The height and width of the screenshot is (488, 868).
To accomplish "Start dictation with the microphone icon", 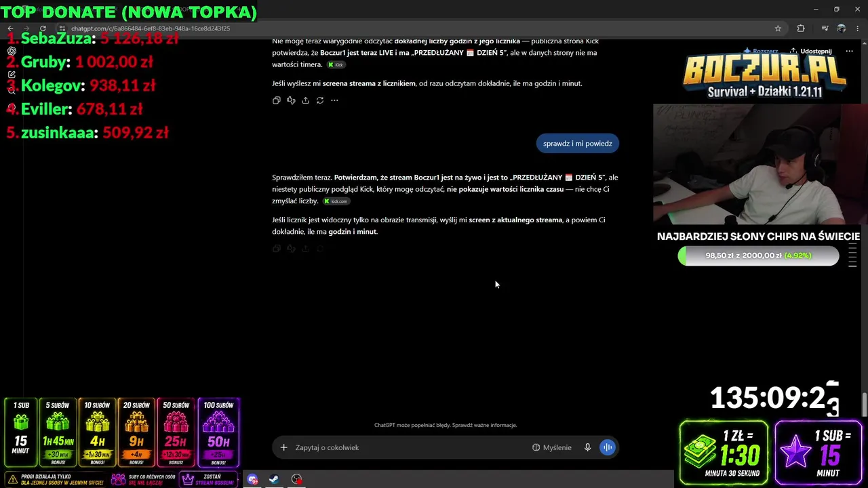I will [588, 447].
